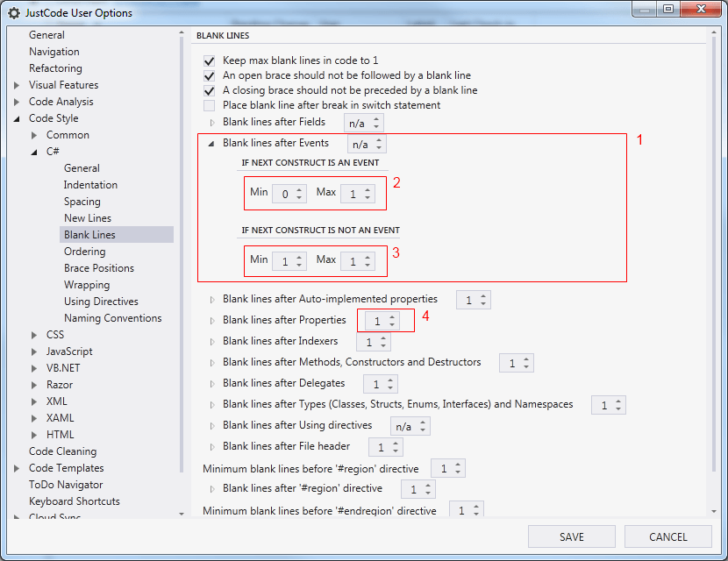Increase 'Blank lines after Properties' value
Screen dimensions: 728x561
click(x=392, y=317)
